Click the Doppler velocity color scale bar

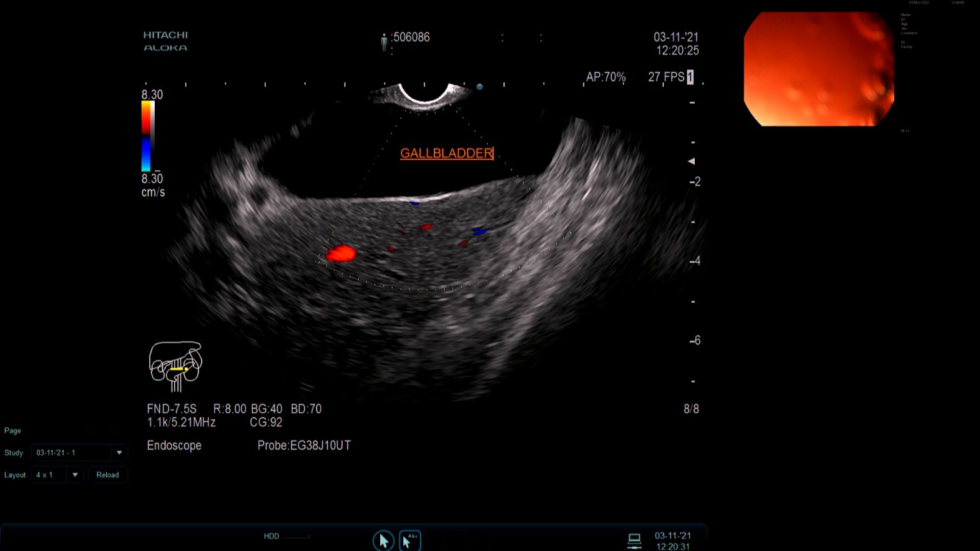(x=147, y=136)
